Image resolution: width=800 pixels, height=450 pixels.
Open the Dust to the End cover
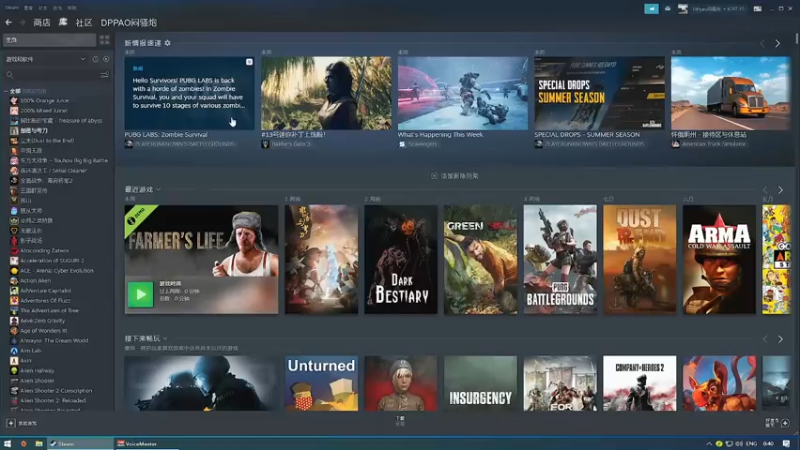(640, 259)
